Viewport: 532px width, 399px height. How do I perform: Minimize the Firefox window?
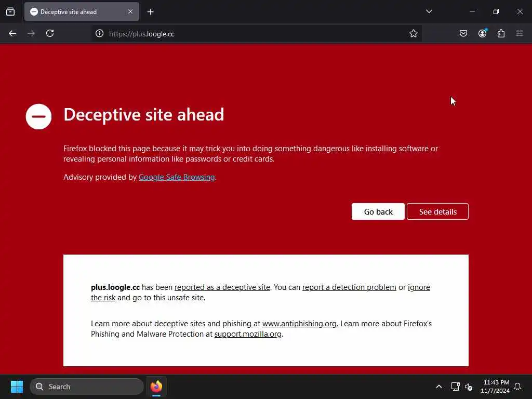(x=472, y=11)
